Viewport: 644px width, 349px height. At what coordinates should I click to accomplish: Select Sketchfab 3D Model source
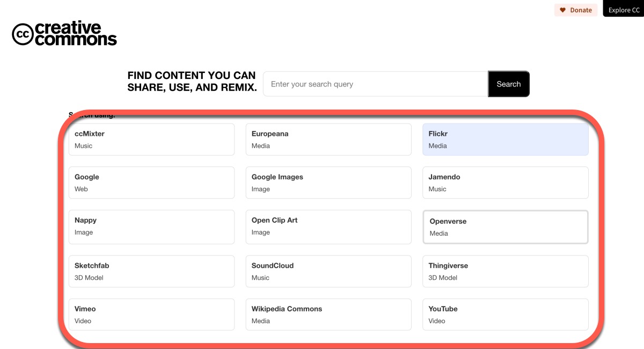click(151, 271)
